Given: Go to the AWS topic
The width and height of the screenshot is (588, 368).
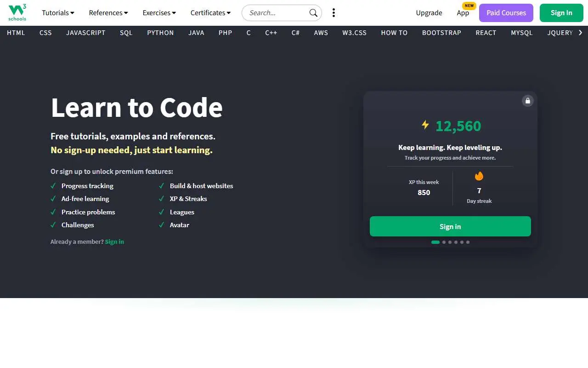Looking at the screenshot, I should click(x=321, y=33).
